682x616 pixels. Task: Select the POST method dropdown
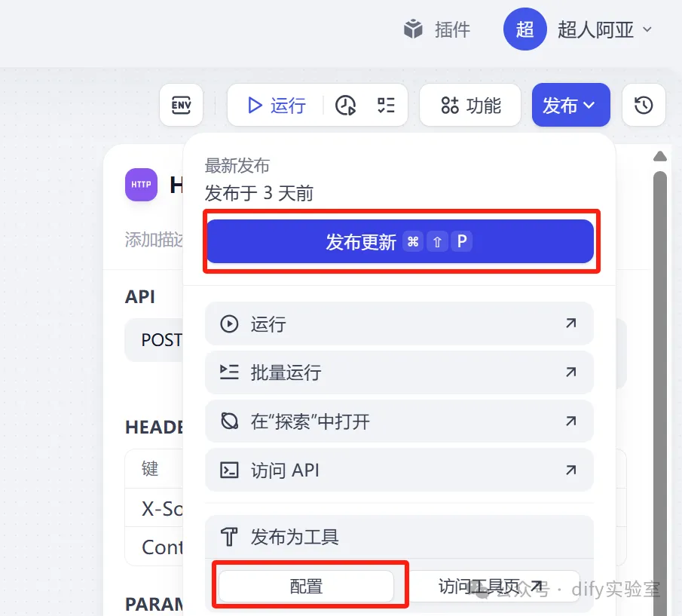154,340
